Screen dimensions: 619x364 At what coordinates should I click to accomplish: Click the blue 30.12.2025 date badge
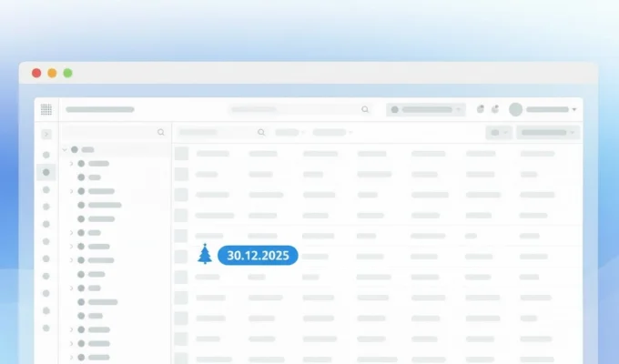click(258, 256)
